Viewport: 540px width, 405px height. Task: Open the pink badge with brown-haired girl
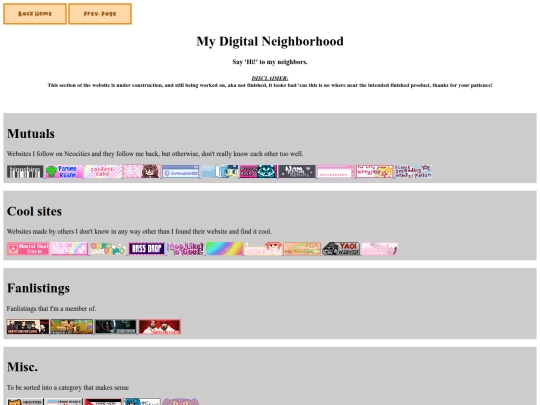[142, 172]
